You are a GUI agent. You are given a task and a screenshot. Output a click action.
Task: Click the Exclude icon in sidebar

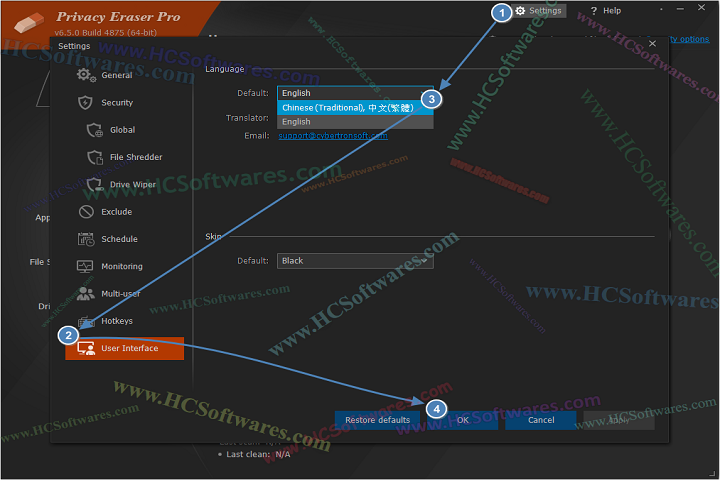click(x=85, y=212)
